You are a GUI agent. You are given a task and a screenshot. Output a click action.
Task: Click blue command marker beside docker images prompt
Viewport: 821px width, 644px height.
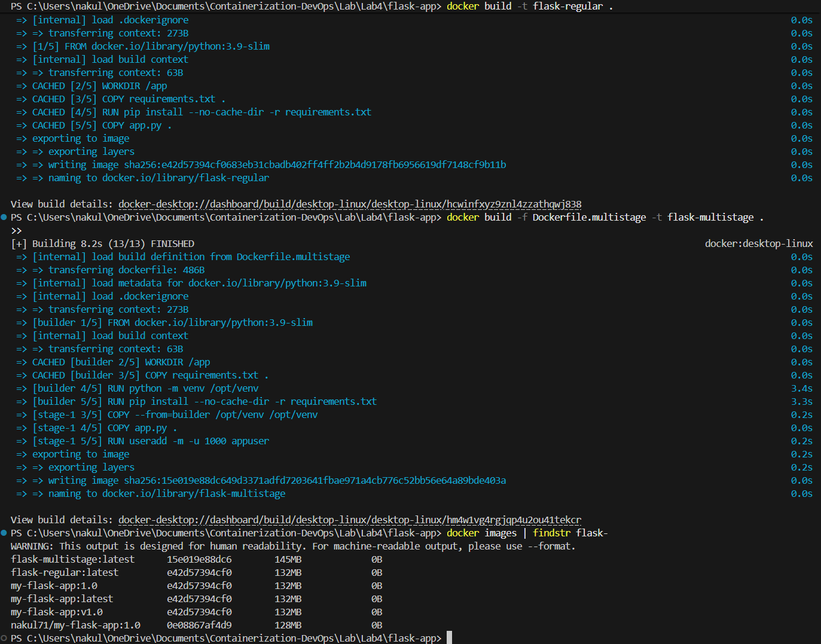tap(4, 533)
